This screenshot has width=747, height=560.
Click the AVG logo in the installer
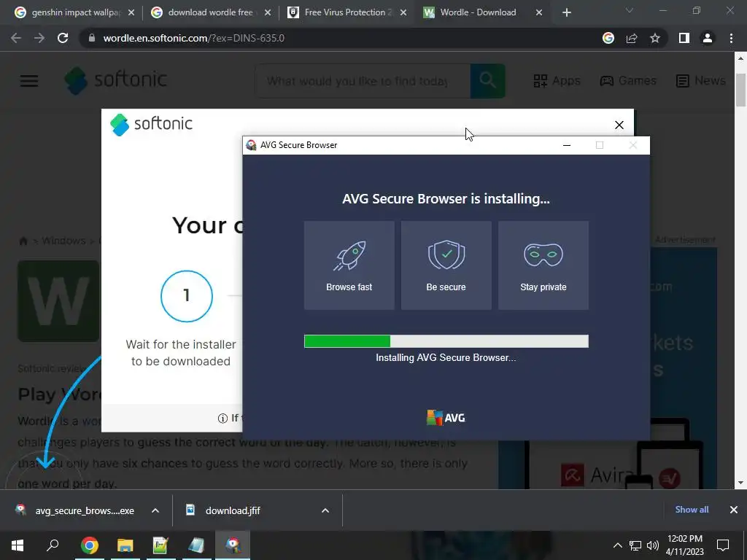click(446, 418)
